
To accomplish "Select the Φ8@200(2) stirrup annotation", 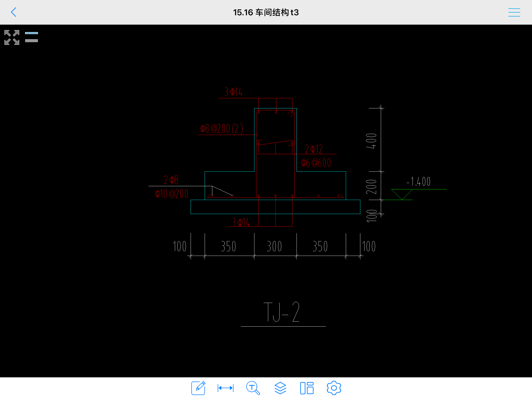I will tap(221, 129).
